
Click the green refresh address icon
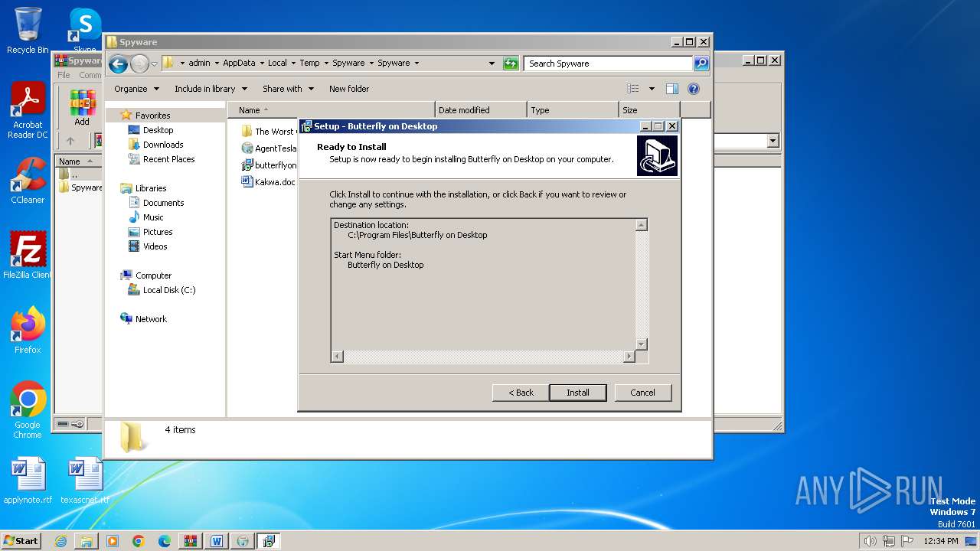tap(511, 64)
